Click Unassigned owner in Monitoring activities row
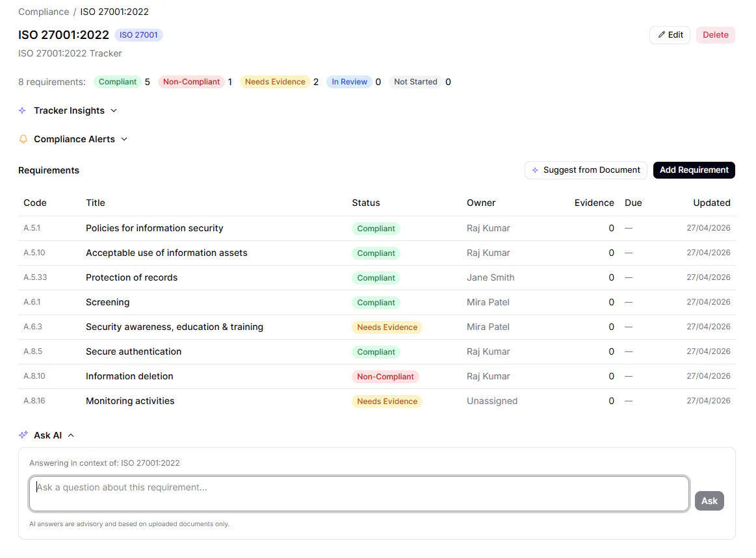 coord(492,401)
